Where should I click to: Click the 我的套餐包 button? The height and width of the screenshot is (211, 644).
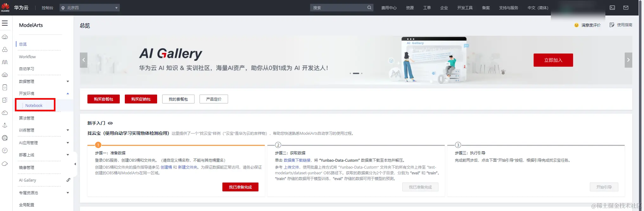tap(178, 99)
